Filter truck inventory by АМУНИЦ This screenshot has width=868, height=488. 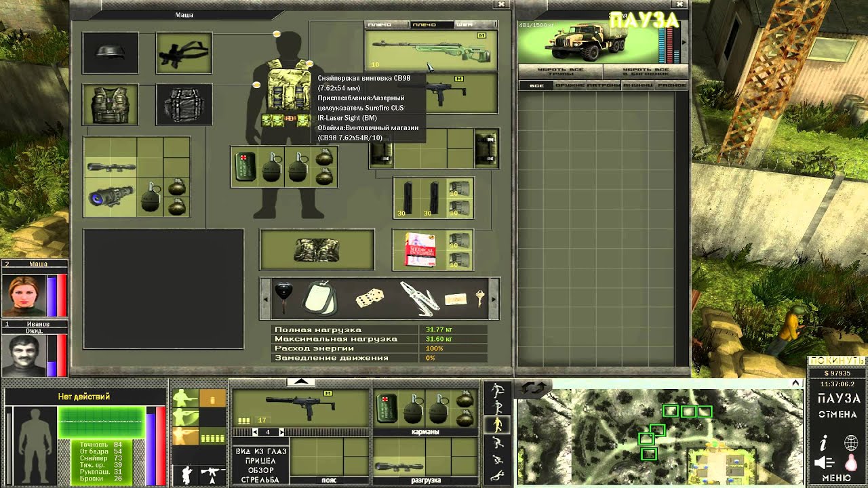tap(637, 85)
